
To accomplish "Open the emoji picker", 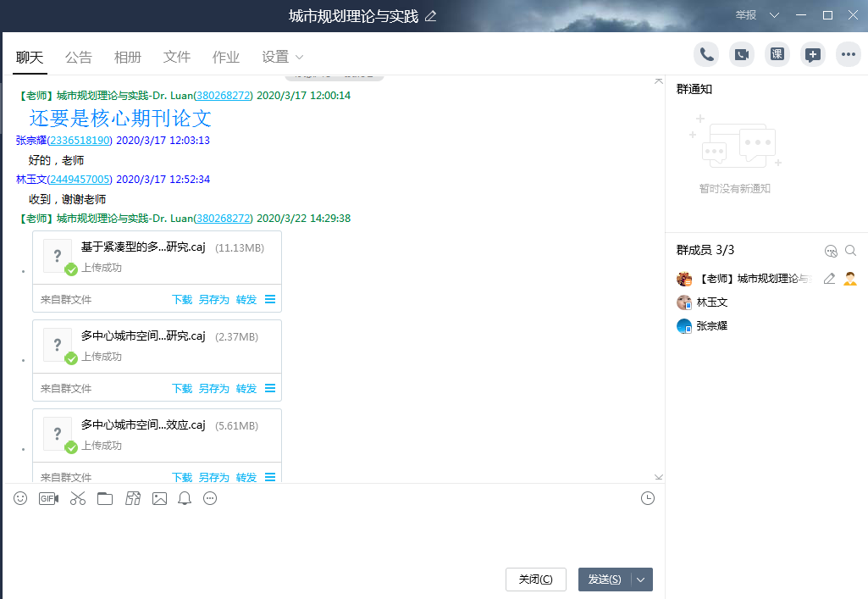I will (20, 498).
